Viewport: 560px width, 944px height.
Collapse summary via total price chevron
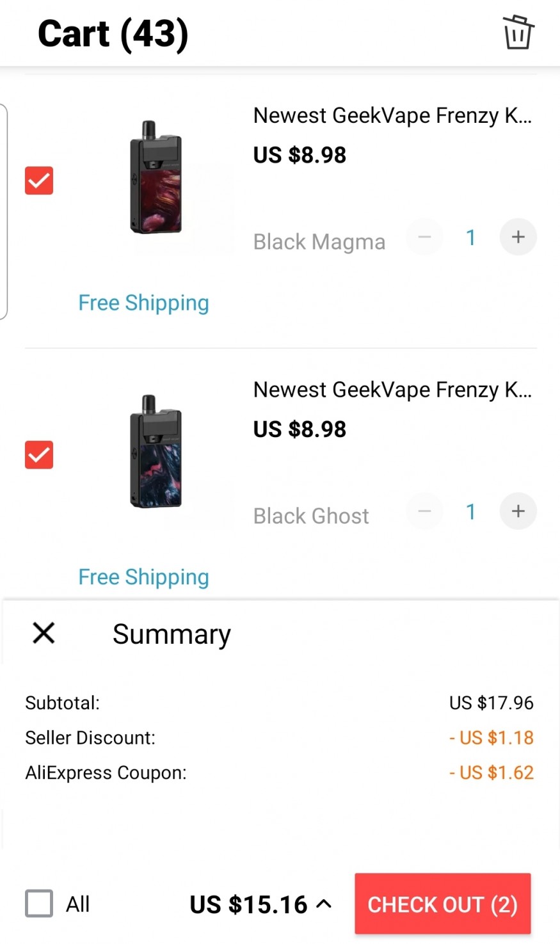(x=324, y=904)
